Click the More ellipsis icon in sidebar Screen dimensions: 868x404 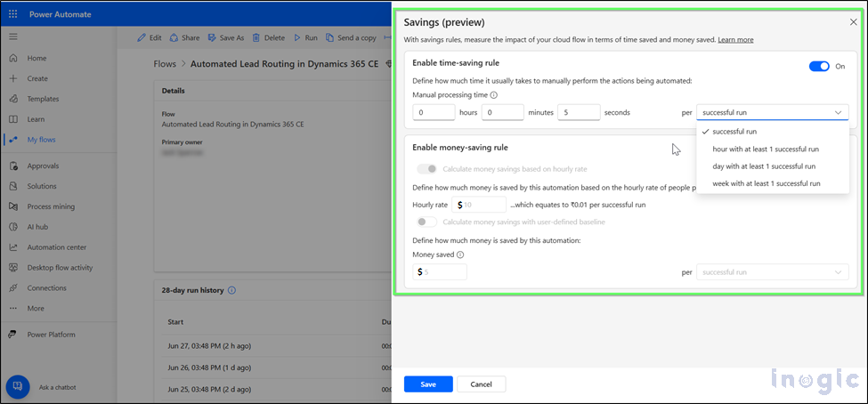14,308
